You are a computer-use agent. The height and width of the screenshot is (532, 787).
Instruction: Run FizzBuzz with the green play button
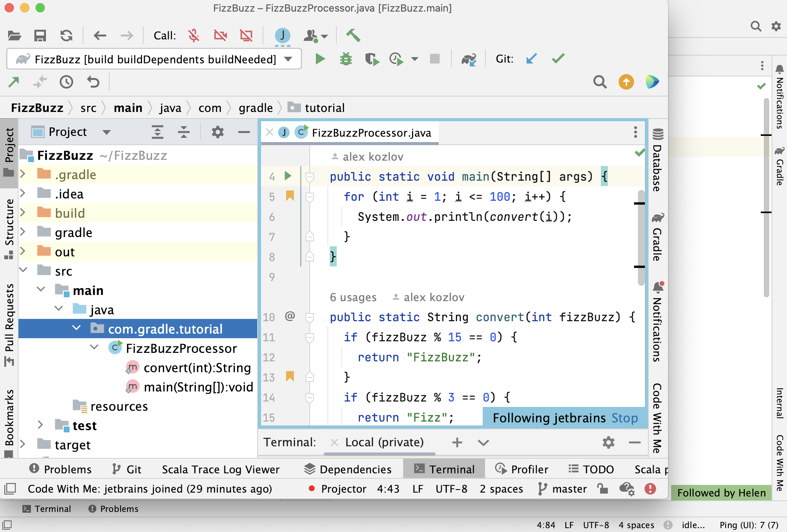point(320,59)
